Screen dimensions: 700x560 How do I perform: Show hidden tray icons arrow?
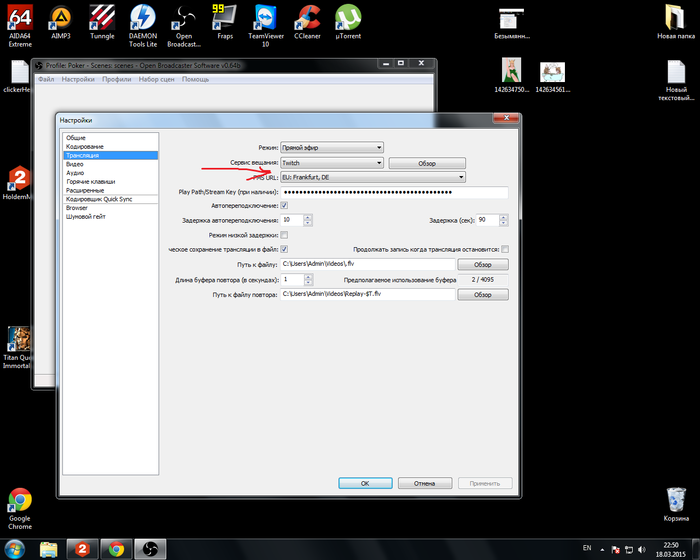click(602, 549)
